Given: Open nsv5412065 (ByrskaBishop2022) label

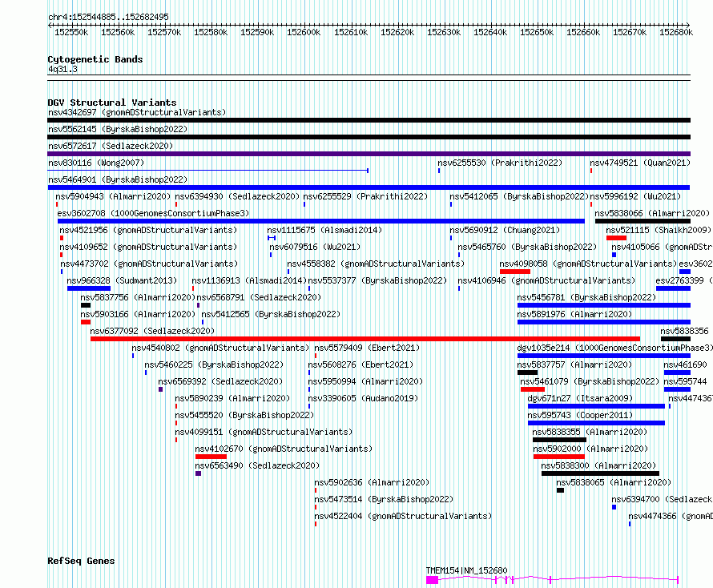Looking at the screenshot, I should click(519, 196).
